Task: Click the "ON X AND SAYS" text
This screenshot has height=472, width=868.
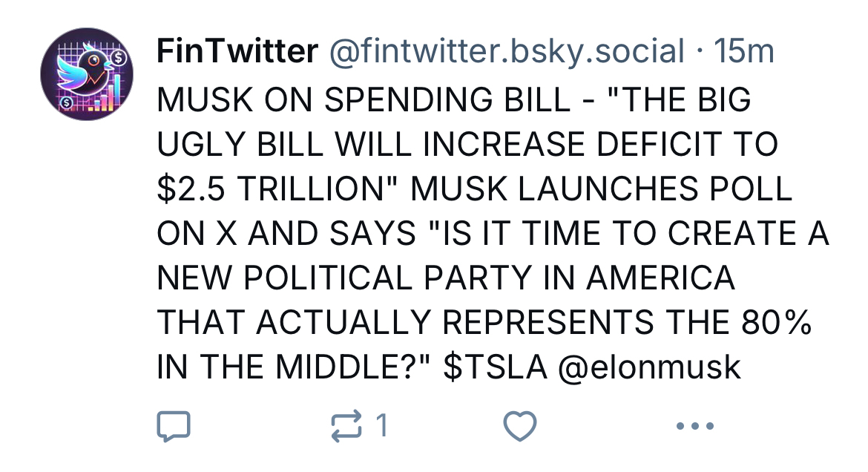Action: click(286, 234)
